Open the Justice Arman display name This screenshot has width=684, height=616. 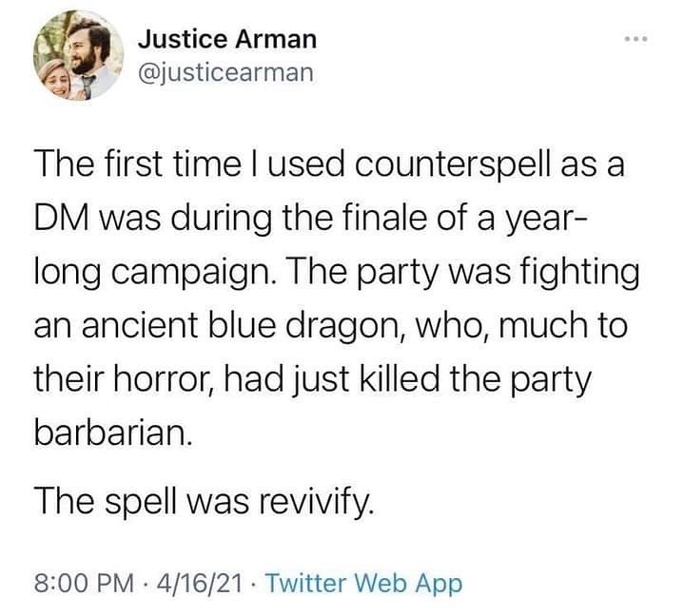226,40
